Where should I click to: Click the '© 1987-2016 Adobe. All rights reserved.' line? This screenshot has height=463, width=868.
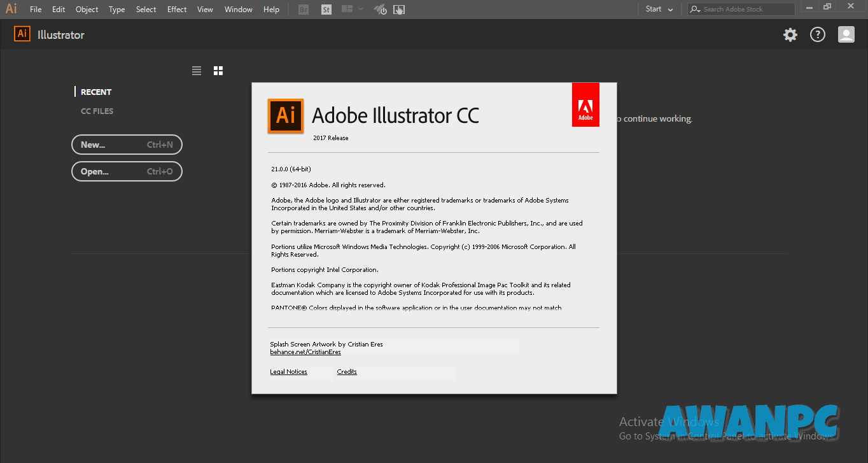click(328, 185)
